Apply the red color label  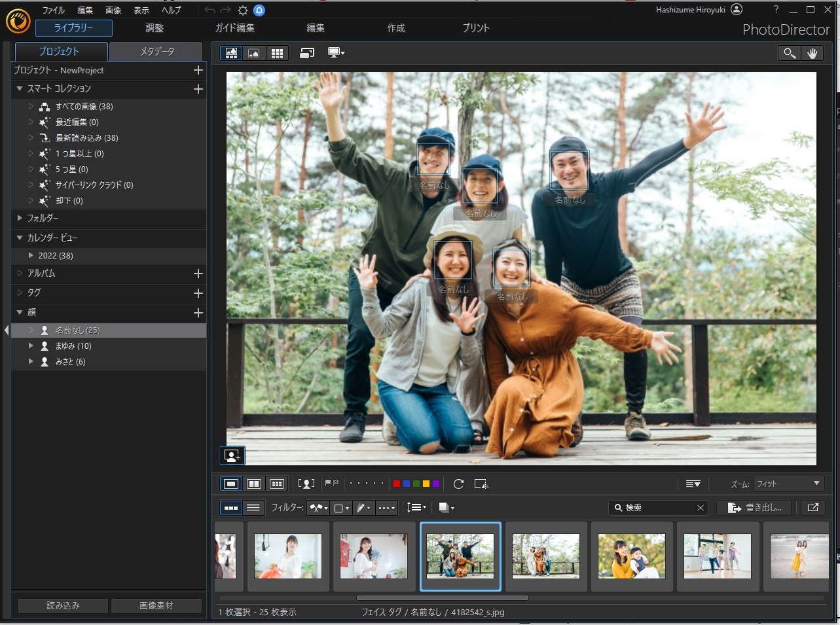coord(396,484)
